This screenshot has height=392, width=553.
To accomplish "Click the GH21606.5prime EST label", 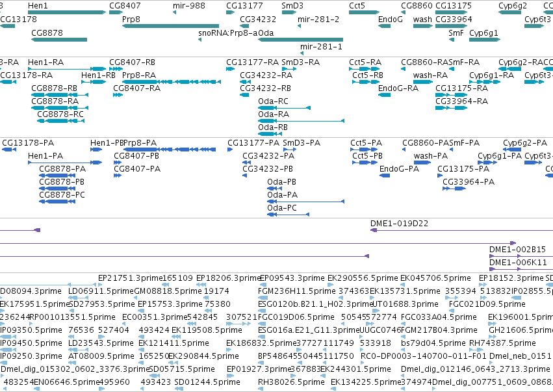I will pyautogui.click(x=521, y=331).
